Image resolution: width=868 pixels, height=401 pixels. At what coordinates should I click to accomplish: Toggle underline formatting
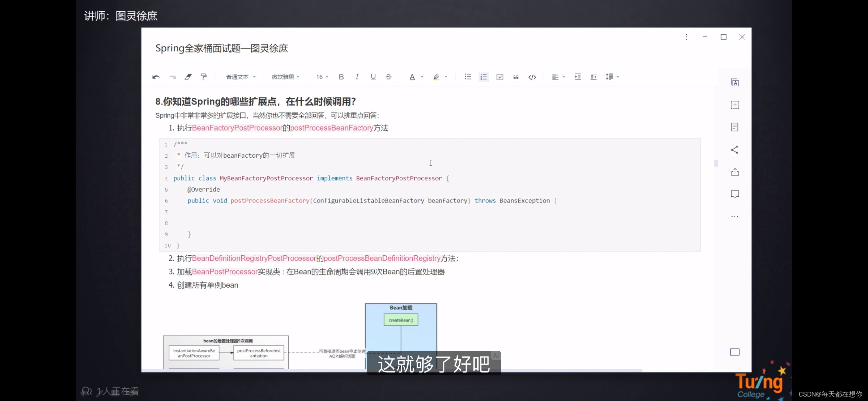373,77
